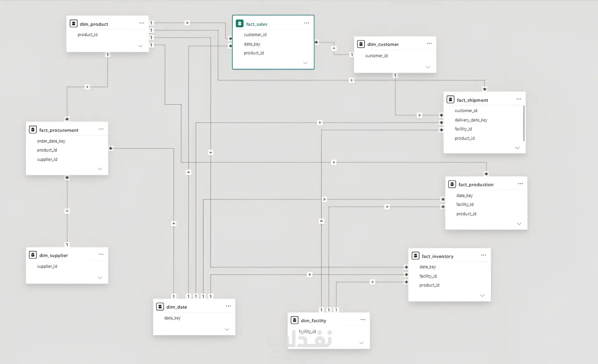Expand the fact_production table card
This screenshot has height=364, width=598.
pyautogui.click(x=519, y=224)
